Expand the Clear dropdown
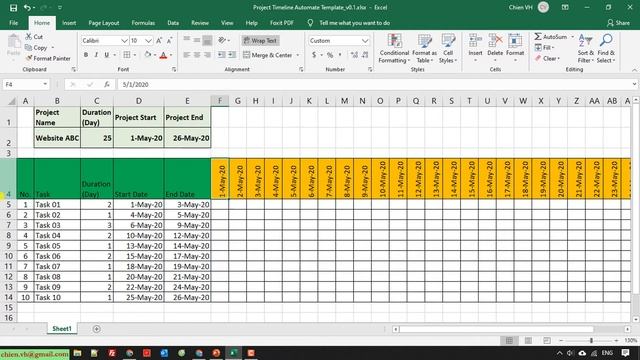640x360 pixels. click(x=558, y=58)
